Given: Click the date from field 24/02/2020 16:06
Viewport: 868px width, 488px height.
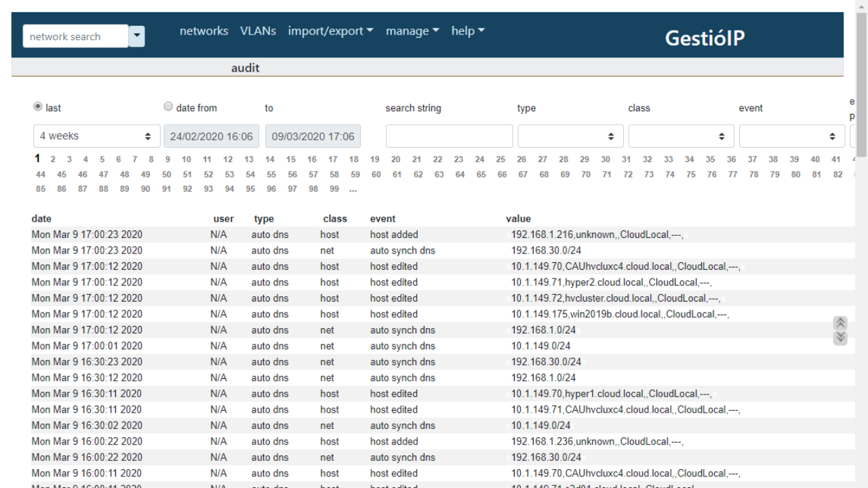Looking at the screenshot, I should coord(211,136).
